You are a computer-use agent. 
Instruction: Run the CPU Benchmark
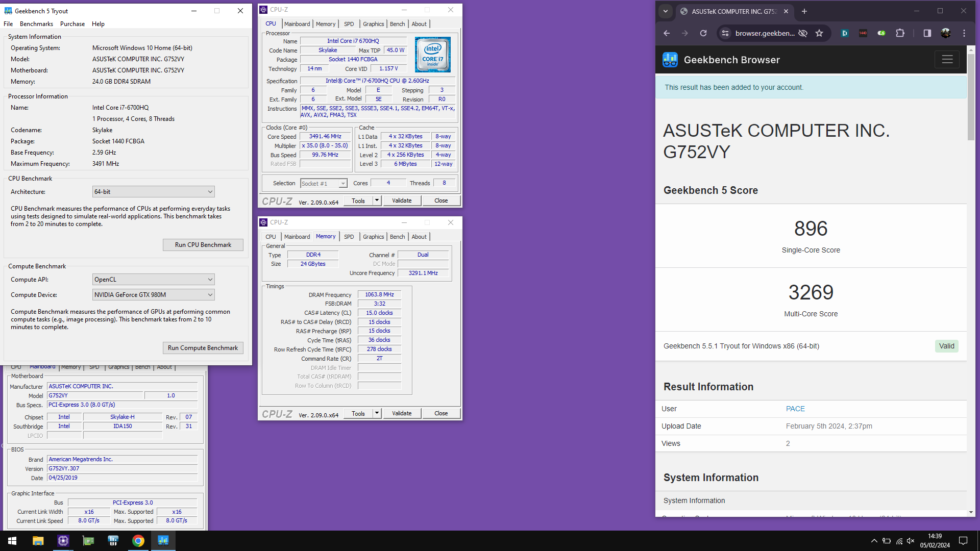pyautogui.click(x=203, y=245)
